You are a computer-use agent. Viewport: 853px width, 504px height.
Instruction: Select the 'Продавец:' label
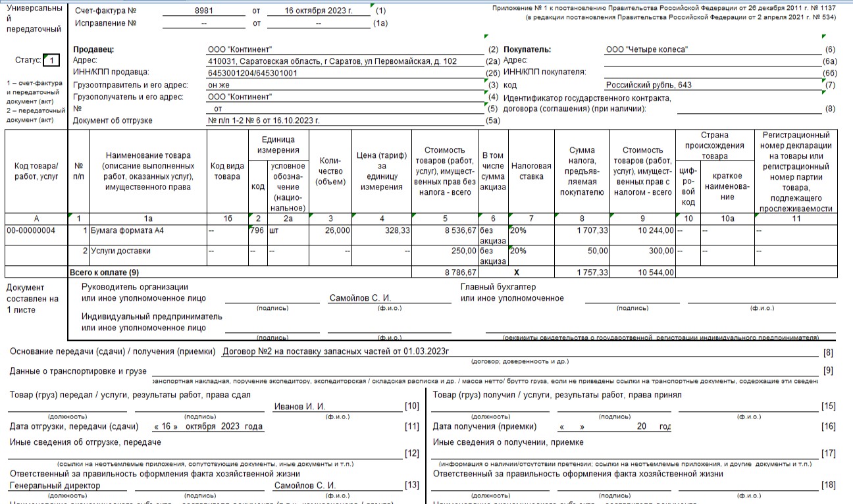(93, 49)
